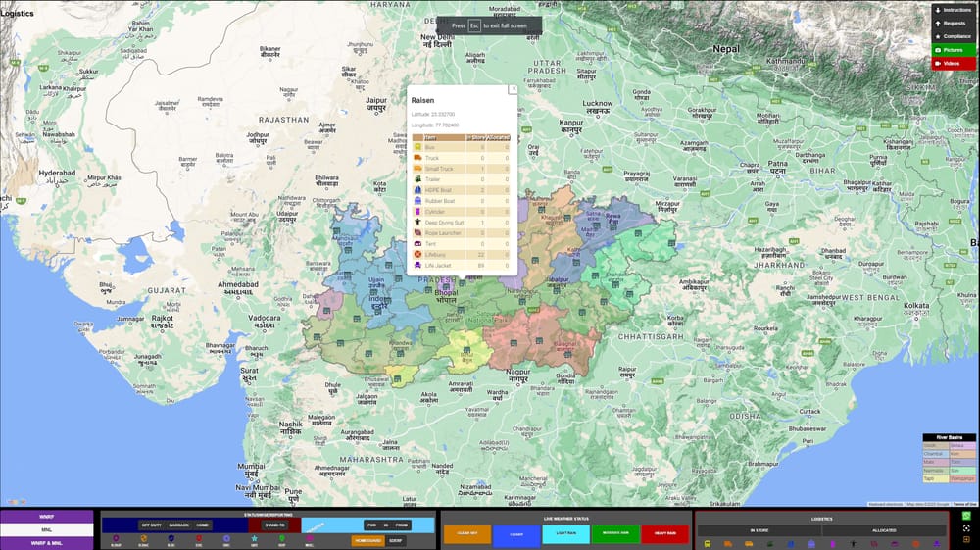Image resolution: width=980 pixels, height=550 pixels.
Task: Switch to the IN STORE logistics tab
Action: tap(759, 530)
